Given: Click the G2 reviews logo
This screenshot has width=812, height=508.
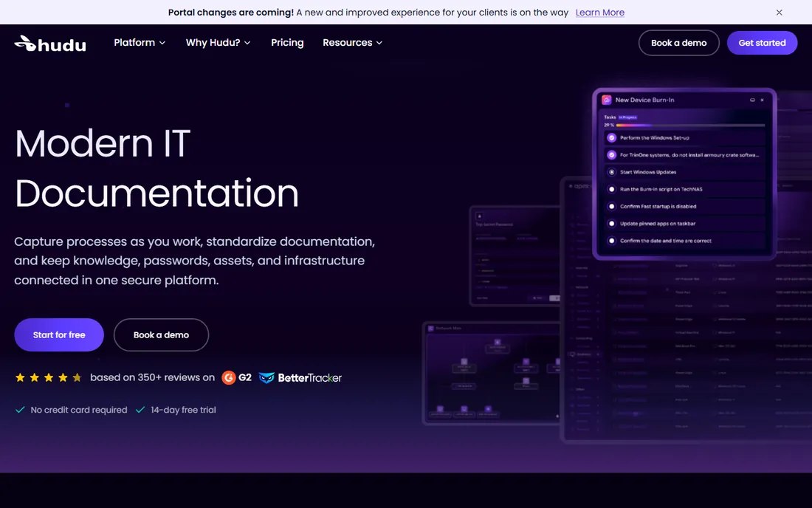Looking at the screenshot, I should pos(237,377).
